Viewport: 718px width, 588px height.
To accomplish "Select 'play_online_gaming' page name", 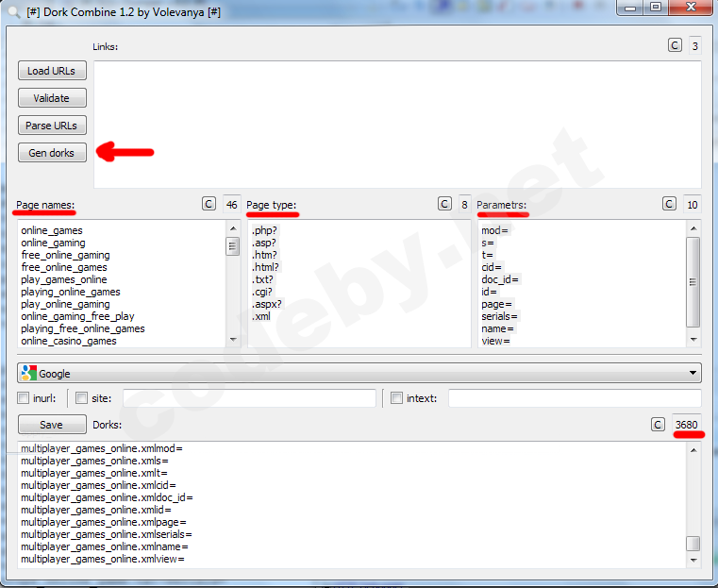I will pyautogui.click(x=65, y=304).
